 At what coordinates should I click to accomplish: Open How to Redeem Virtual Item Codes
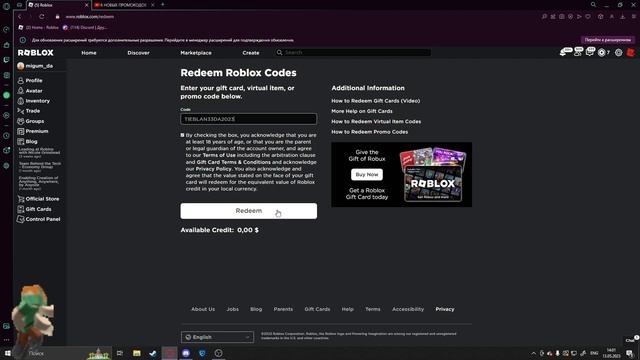[x=376, y=122]
